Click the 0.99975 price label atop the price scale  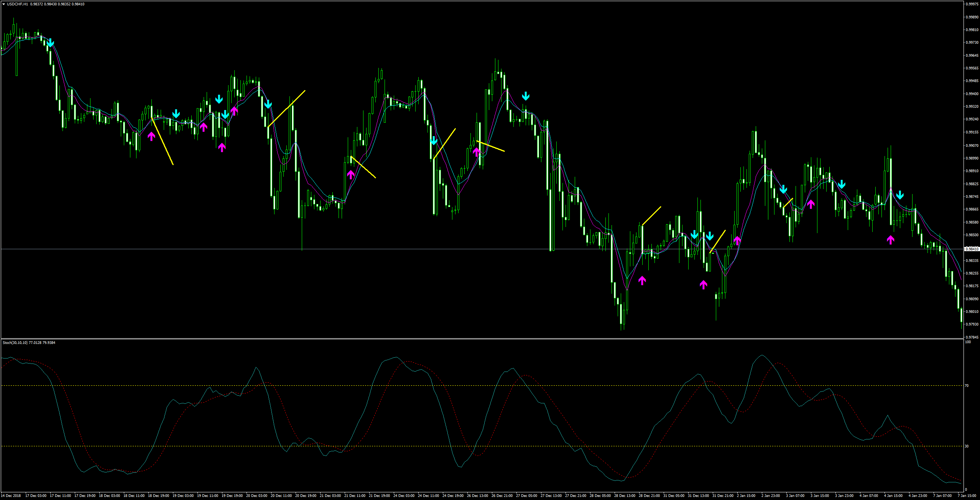972,4
